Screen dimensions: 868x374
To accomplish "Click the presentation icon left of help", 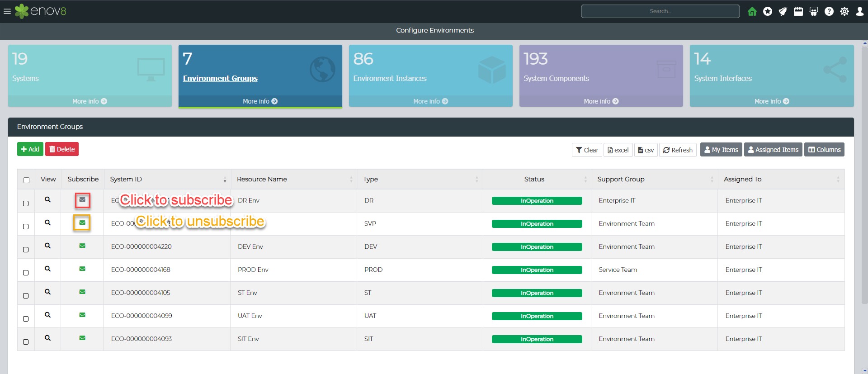I will tap(814, 11).
